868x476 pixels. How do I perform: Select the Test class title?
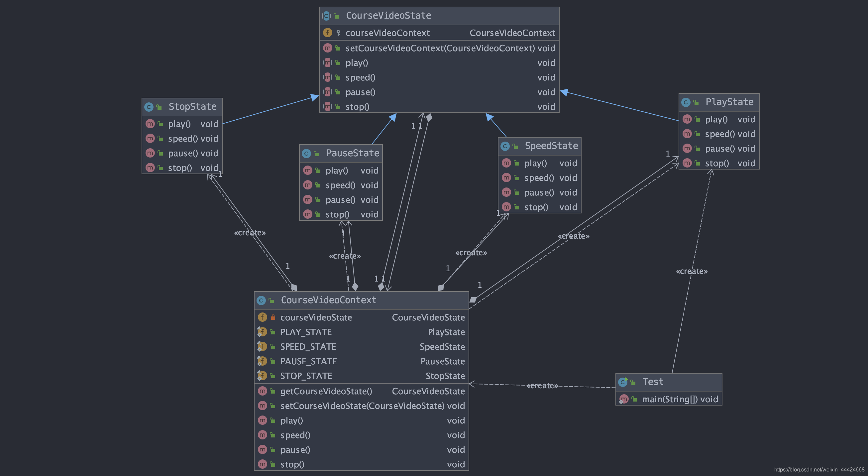tap(653, 382)
